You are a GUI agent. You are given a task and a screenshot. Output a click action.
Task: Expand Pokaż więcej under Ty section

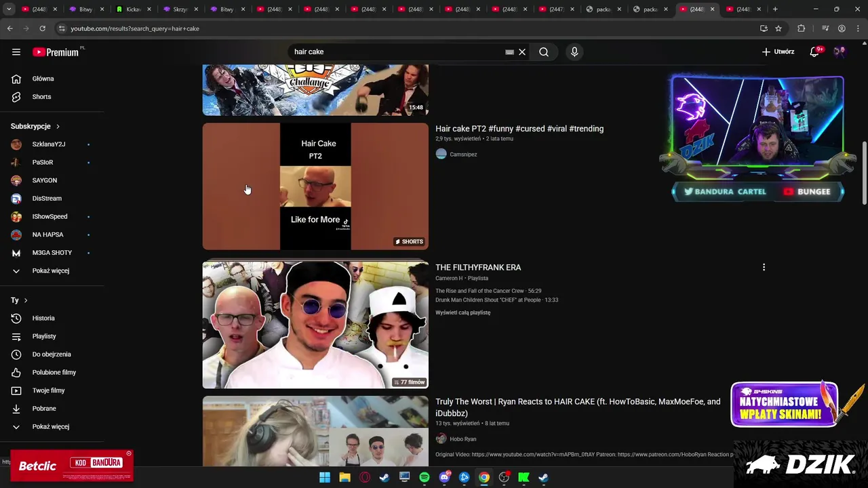point(52,426)
